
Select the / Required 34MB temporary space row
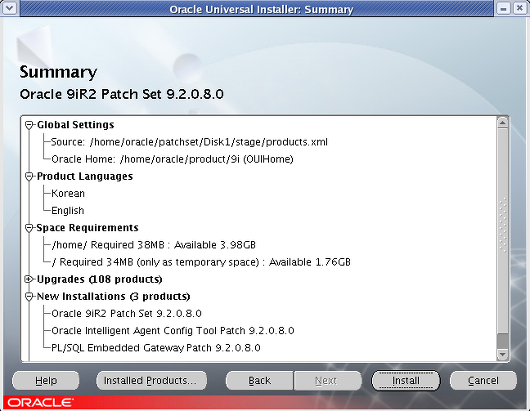(x=201, y=262)
